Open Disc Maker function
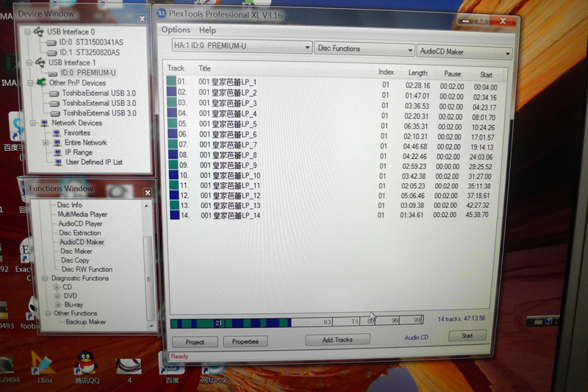Image resolution: width=588 pixels, height=392 pixels. (x=76, y=251)
